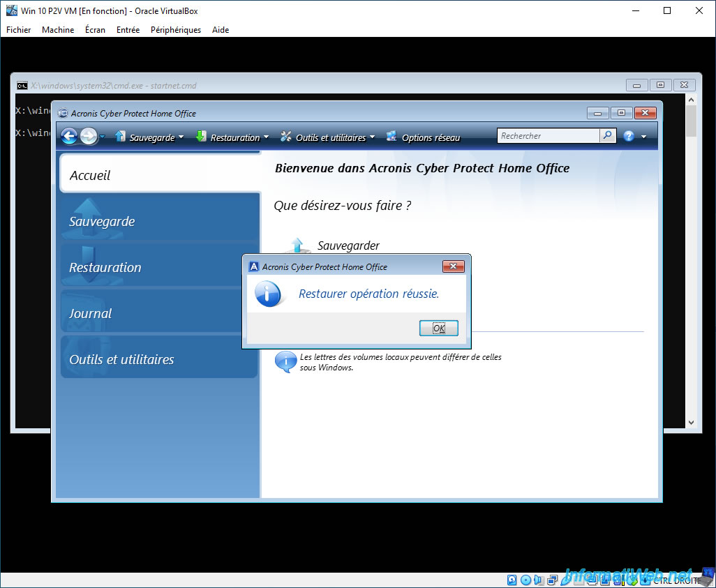The height and width of the screenshot is (588, 716).
Task: Click in the Rechercher search field
Action: [x=549, y=135]
